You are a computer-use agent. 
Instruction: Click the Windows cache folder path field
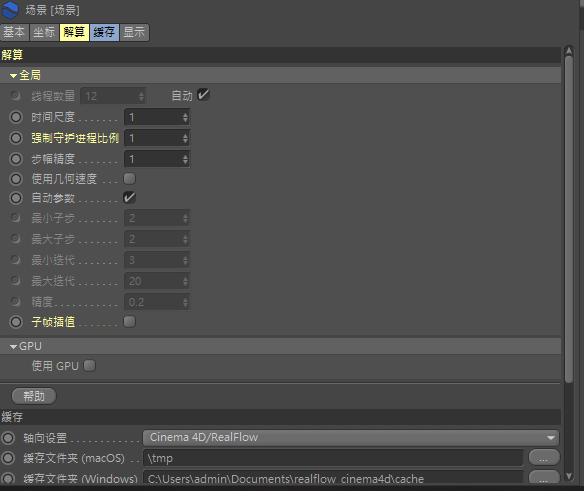[x=333, y=478]
